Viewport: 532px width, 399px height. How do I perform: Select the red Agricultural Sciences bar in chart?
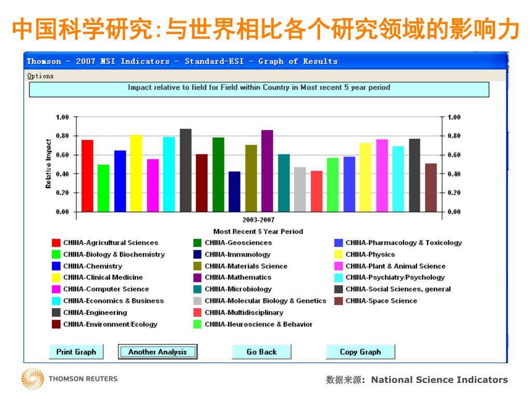[87, 176]
